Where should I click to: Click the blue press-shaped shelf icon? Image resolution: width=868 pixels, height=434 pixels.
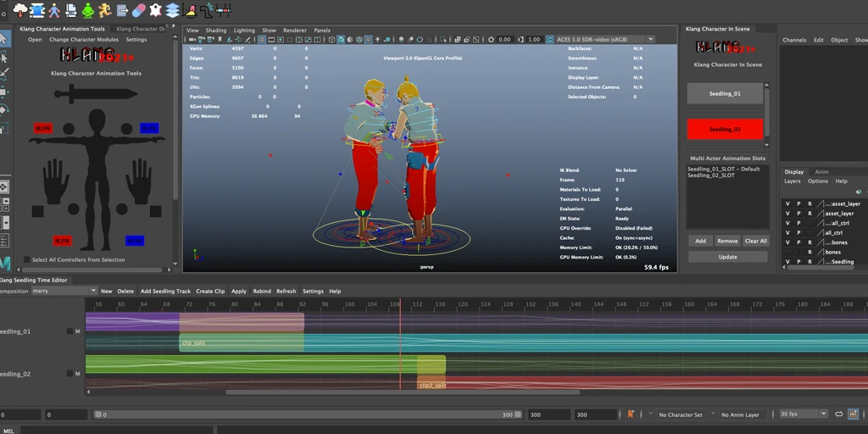coord(37,9)
